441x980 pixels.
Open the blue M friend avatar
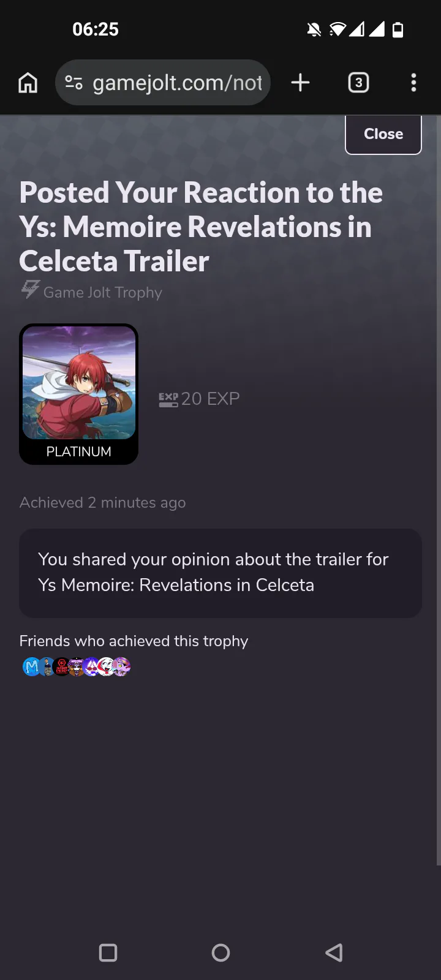[31, 666]
